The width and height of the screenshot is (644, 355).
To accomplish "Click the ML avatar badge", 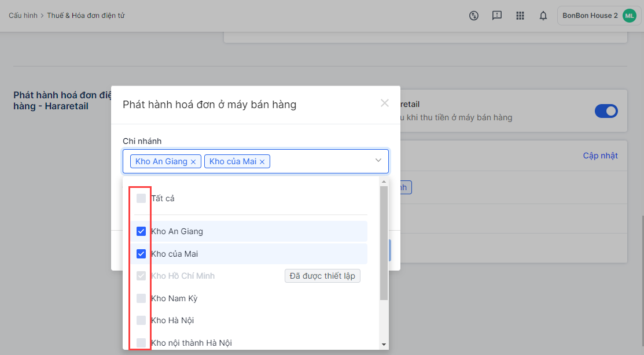I will 629,16.
